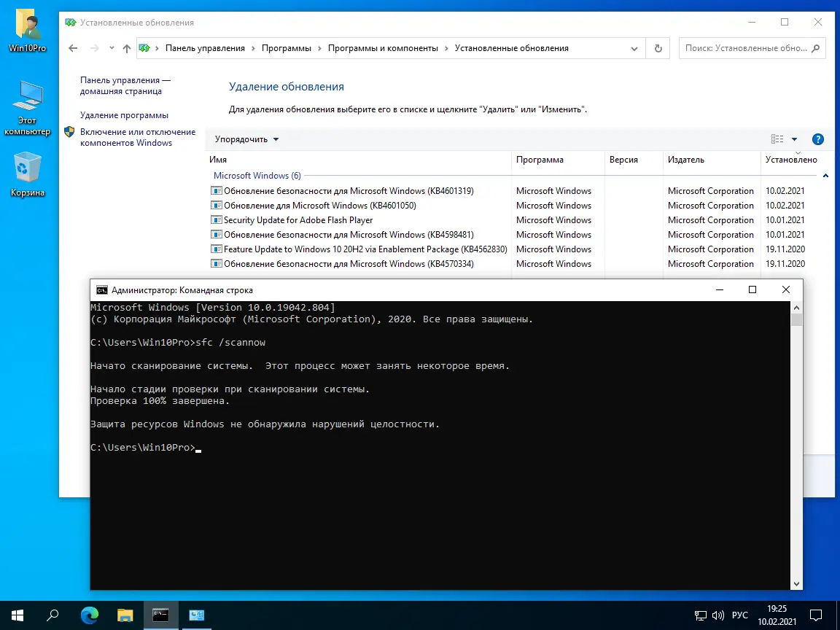This screenshot has width=840, height=630.
Task: Open taskbar Search magnifier
Action: (x=52, y=615)
